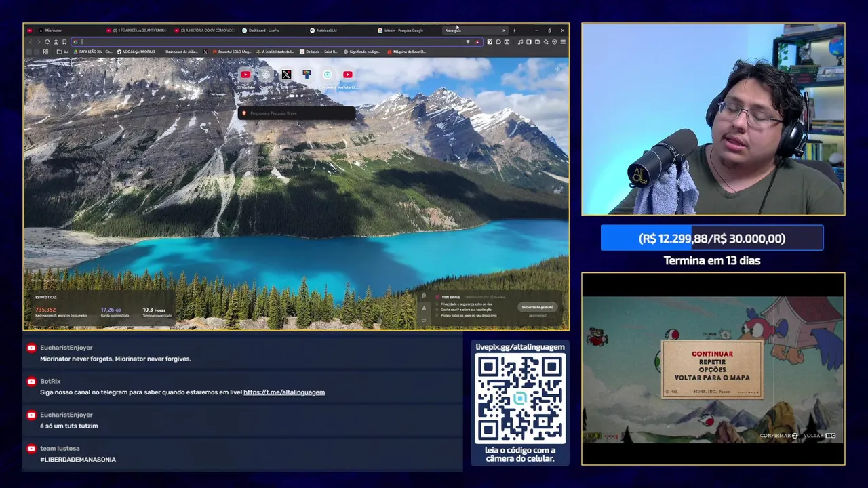Open the home page via house icon
868x488 pixels.
(x=56, y=42)
